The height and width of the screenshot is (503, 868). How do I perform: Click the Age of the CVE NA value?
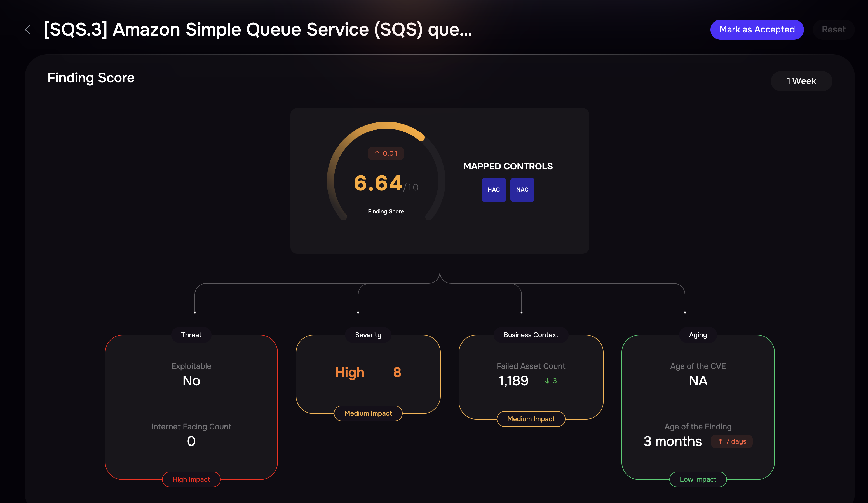(x=698, y=381)
